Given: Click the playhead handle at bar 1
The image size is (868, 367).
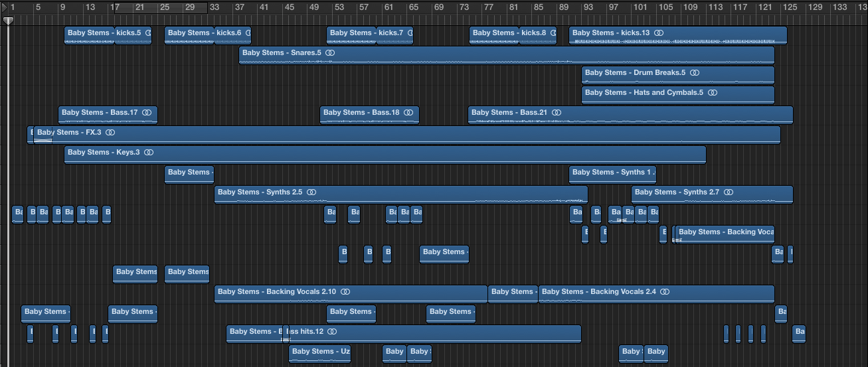Looking at the screenshot, I should (x=8, y=21).
